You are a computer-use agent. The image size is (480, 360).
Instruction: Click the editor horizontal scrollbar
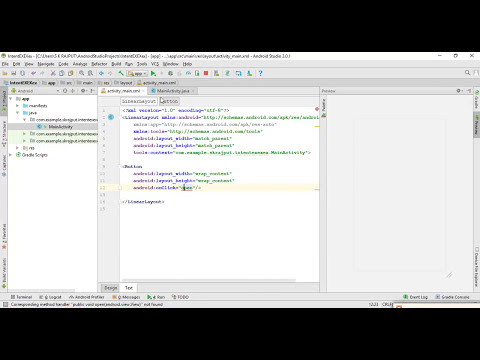click(209, 280)
